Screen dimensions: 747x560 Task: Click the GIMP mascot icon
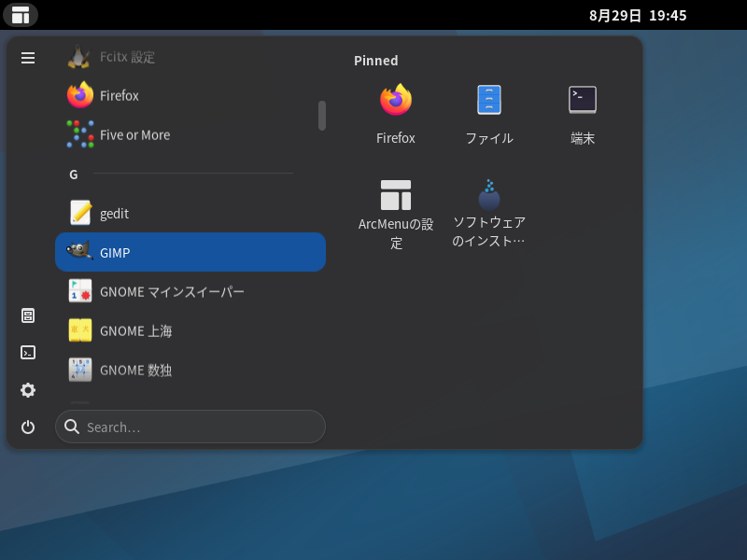[79, 251]
